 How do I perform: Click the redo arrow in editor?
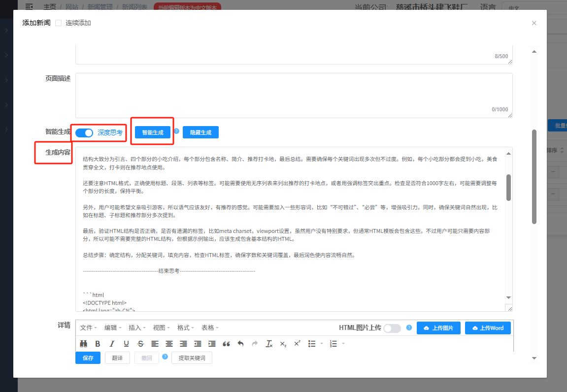click(x=255, y=344)
